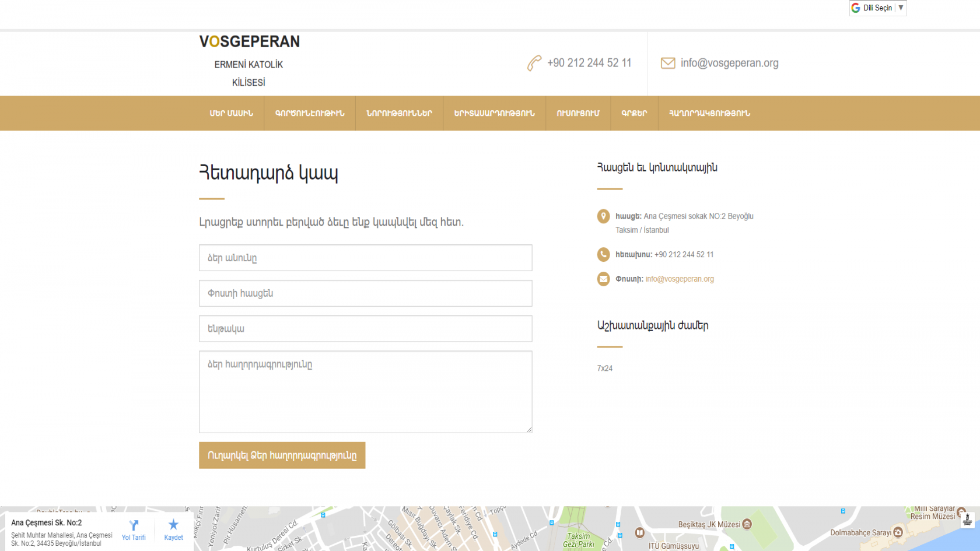980x551 pixels.
Task: Open the ՈՒՍՈՒՑՈՒՄ menu item
Action: point(578,113)
